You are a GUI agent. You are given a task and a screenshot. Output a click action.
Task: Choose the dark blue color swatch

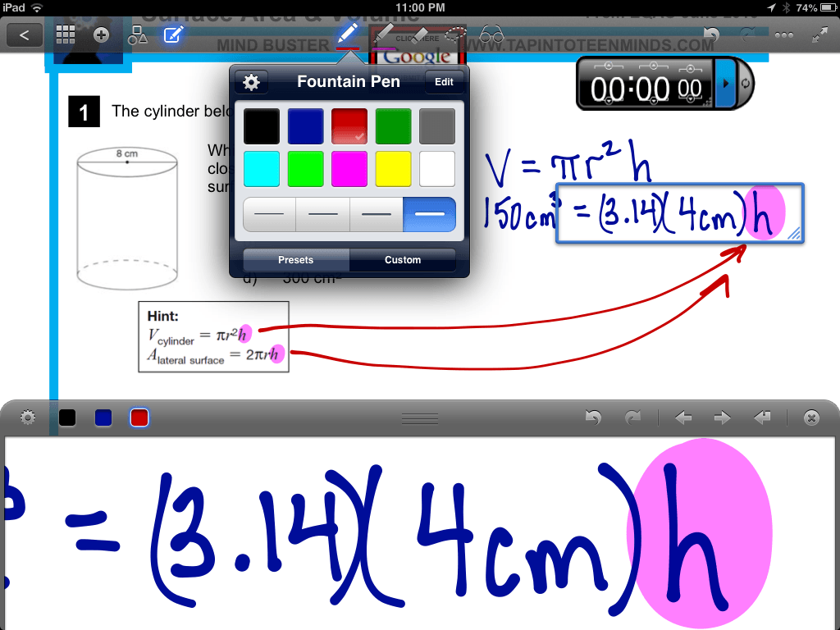pos(305,126)
